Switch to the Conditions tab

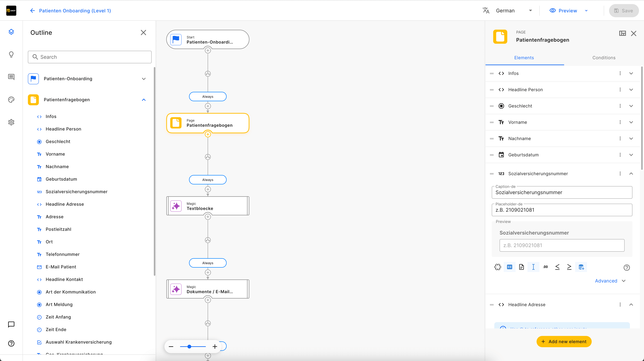pyautogui.click(x=604, y=58)
